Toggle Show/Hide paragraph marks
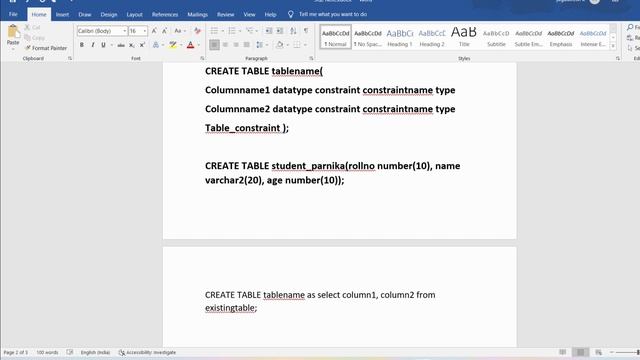This screenshot has height=360, width=640. pos(306,31)
